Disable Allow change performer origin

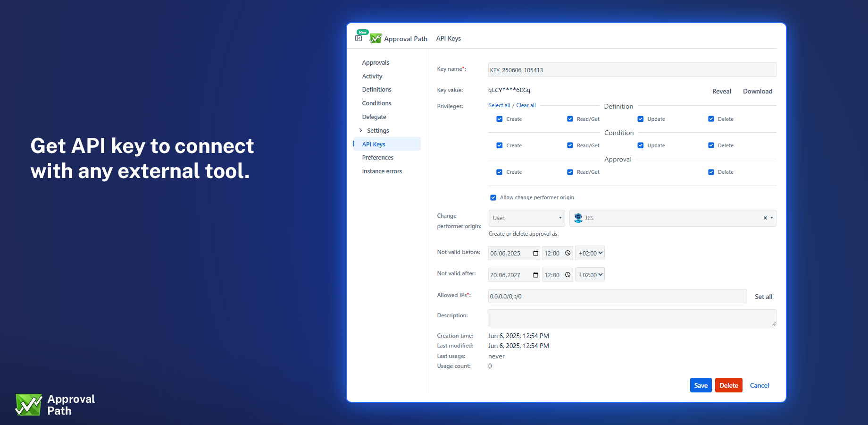click(x=493, y=197)
